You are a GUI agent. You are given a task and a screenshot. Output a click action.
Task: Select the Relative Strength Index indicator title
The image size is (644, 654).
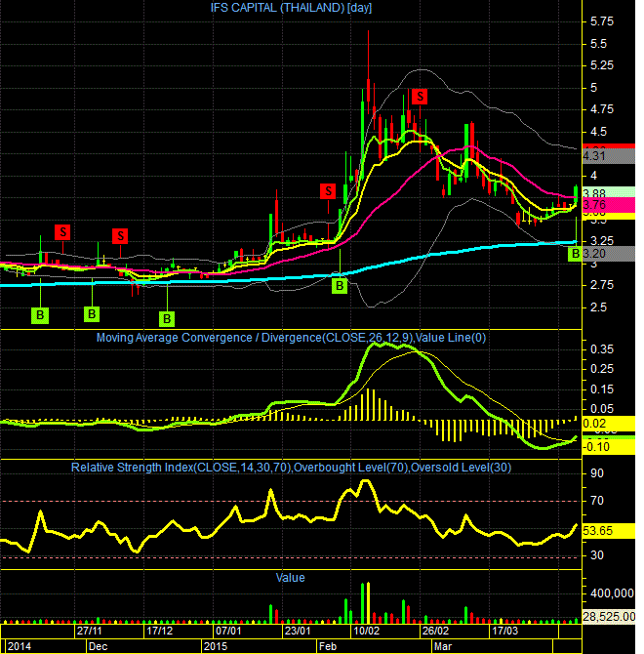coord(291,468)
